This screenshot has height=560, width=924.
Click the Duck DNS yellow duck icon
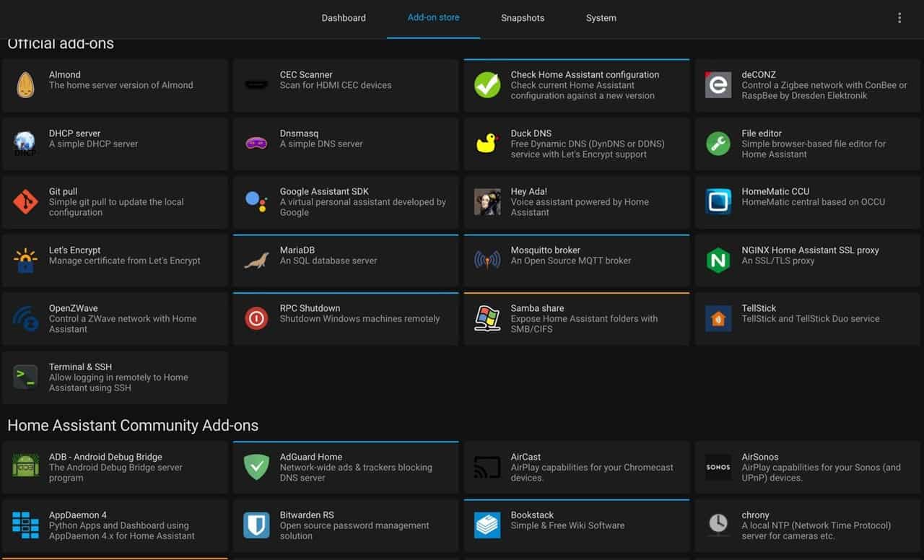point(487,144)
